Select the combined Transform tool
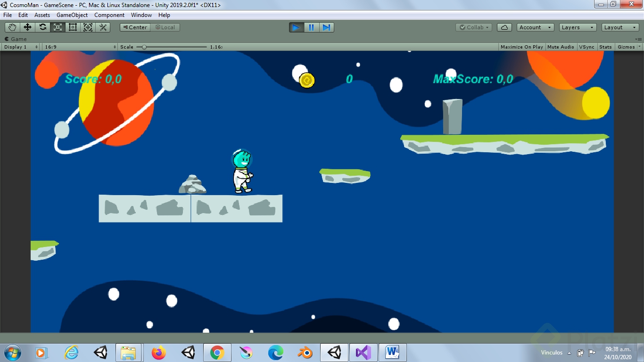Image resolution: width=644 pixels, height=362 pixels. pyautogui.click(x=88, y=27)
